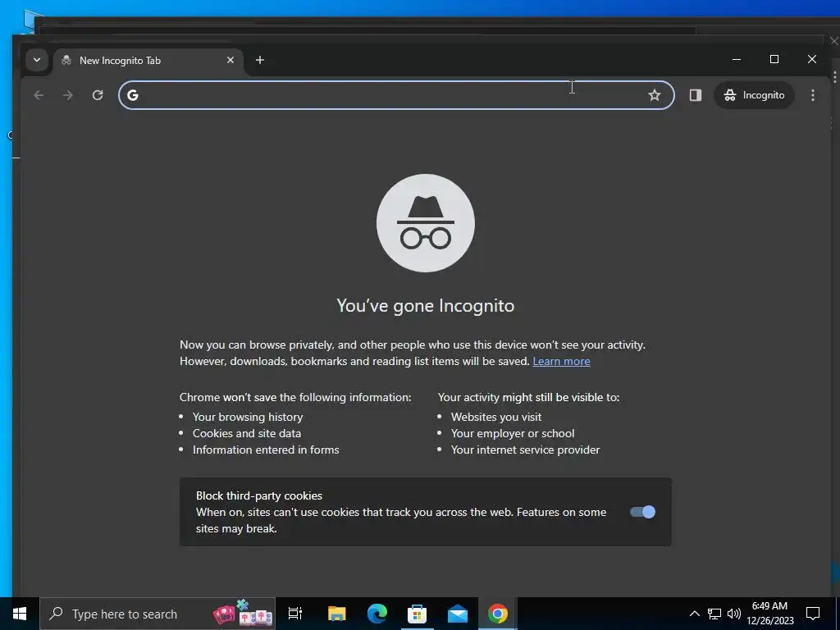Click the Websites you visit text
The image size is (840, 630).
point(496,417)
